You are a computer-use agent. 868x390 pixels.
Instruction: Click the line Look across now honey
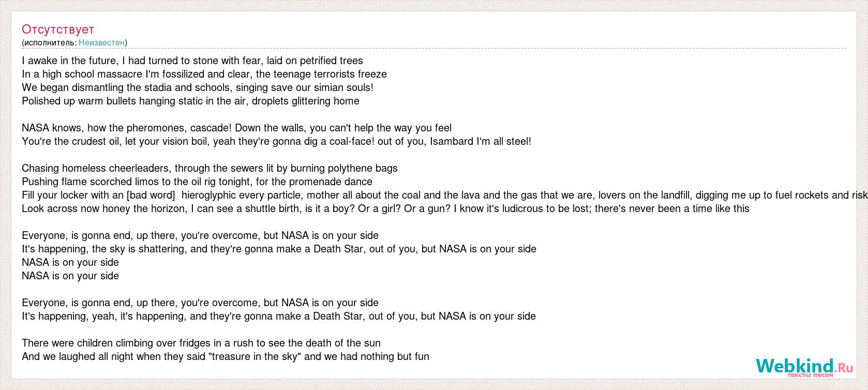tap(385, 208)
